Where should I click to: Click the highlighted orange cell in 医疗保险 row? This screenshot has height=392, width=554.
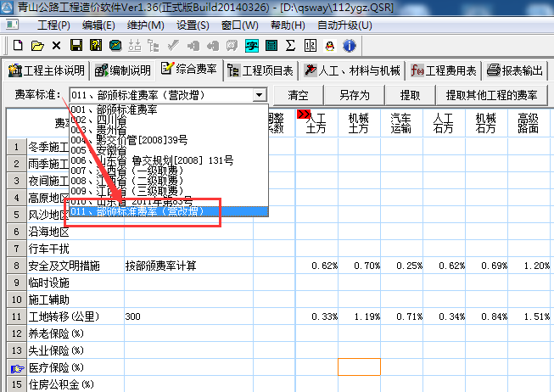coord(359,367)
